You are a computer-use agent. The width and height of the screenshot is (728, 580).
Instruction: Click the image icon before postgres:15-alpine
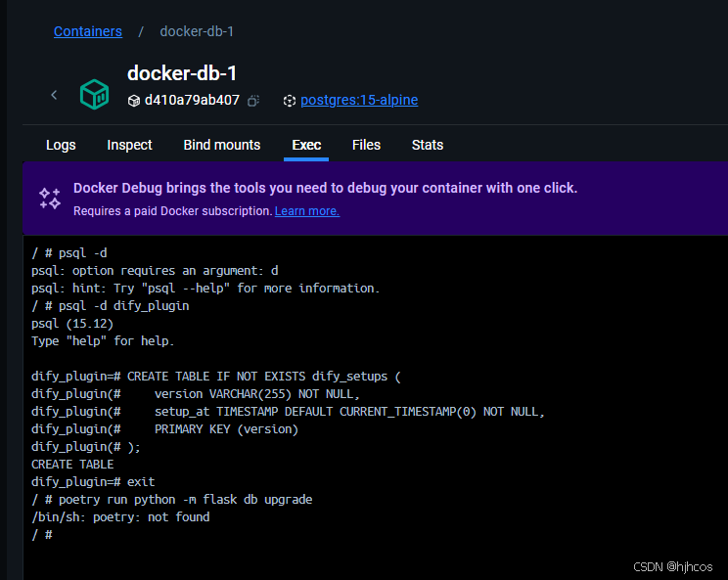(x=289, y=101)
